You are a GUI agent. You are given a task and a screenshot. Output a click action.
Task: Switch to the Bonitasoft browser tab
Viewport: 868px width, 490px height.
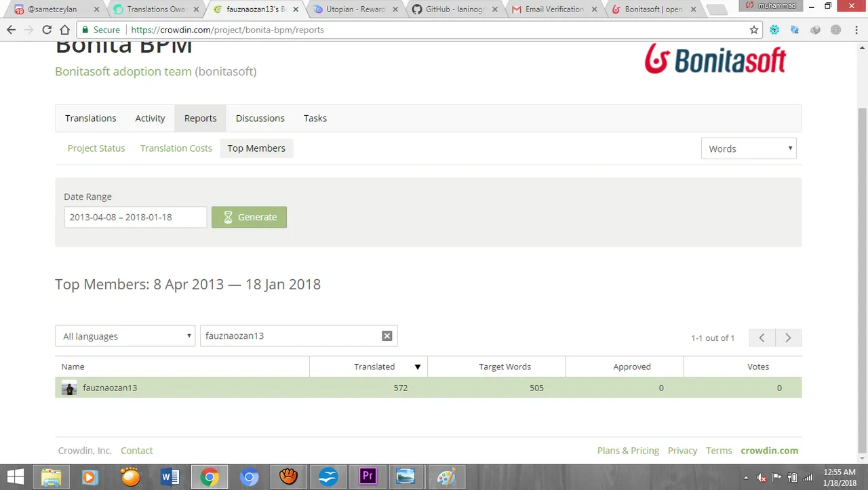654,9
